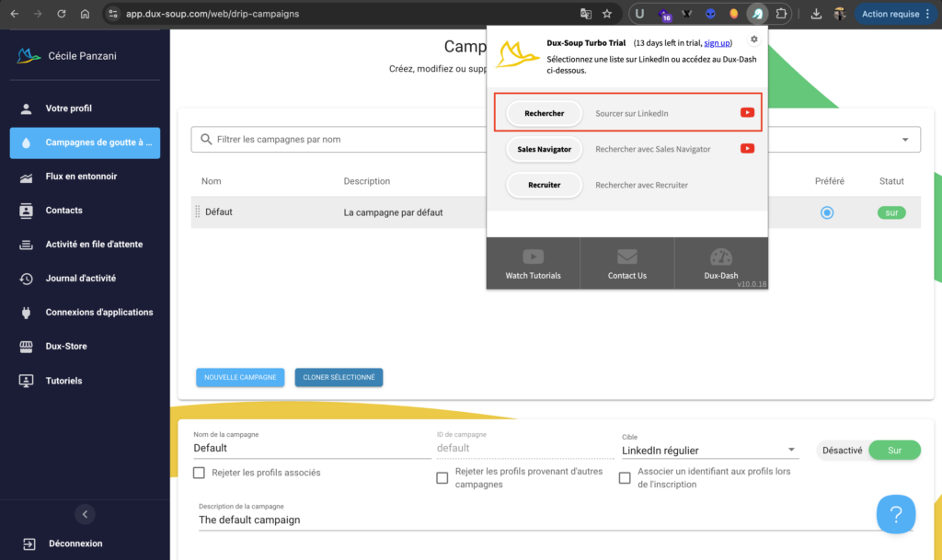Screen dimensions: 942x560
Task: Open Journal d'activité
Action: click(x=85, y=279)
